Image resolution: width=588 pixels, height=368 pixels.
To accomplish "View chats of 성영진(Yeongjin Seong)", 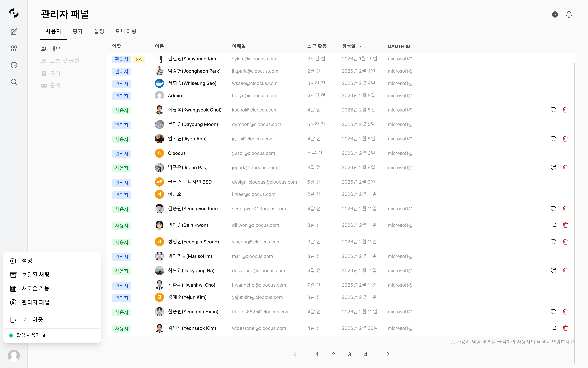I will [554, 242].
